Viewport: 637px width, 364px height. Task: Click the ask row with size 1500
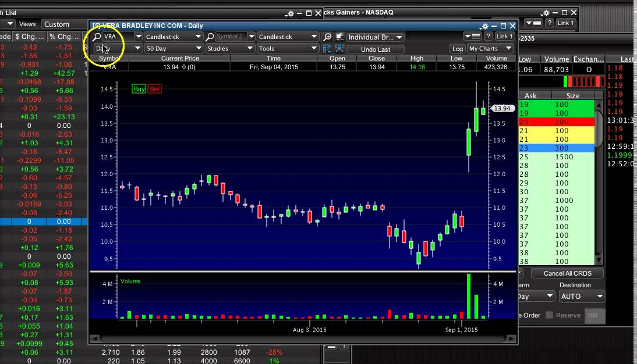pyautogui.click(x=557, y=156)
